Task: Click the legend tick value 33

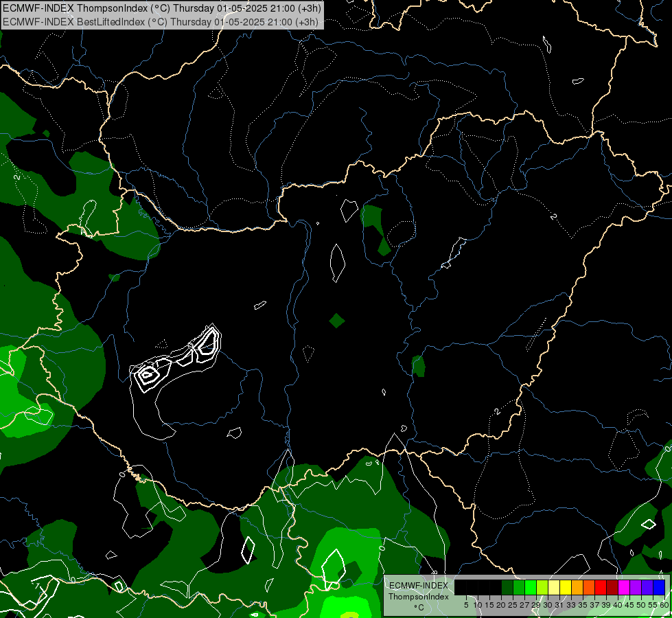Action: coord(571,605)
